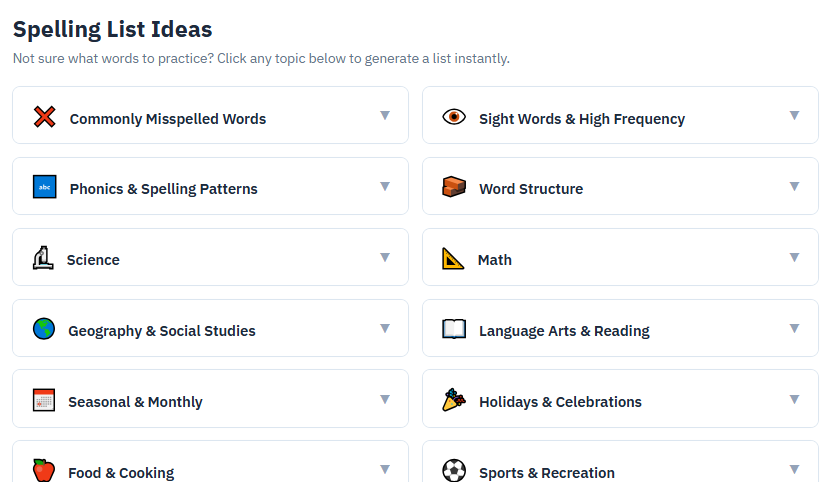Click the blue abc Phonics icon
The image size is (829, 482).
point(44,187)
